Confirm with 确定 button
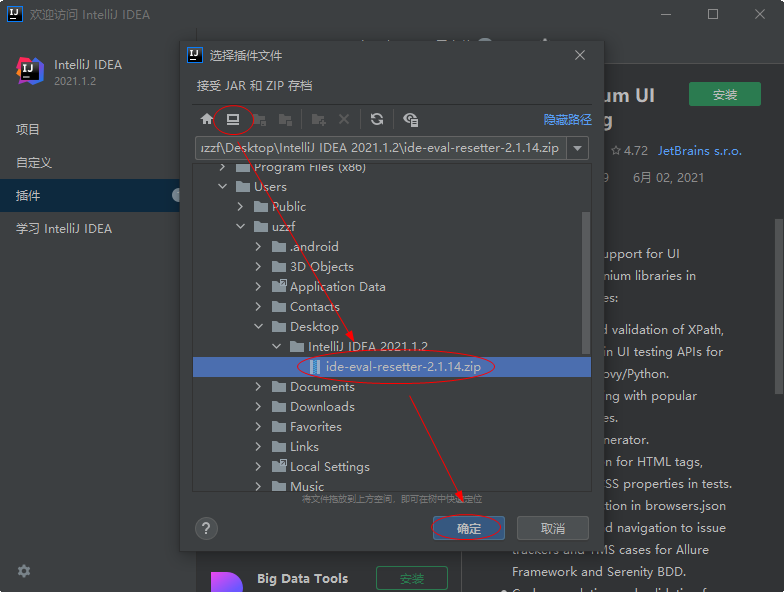 click(x=468, y=528)
